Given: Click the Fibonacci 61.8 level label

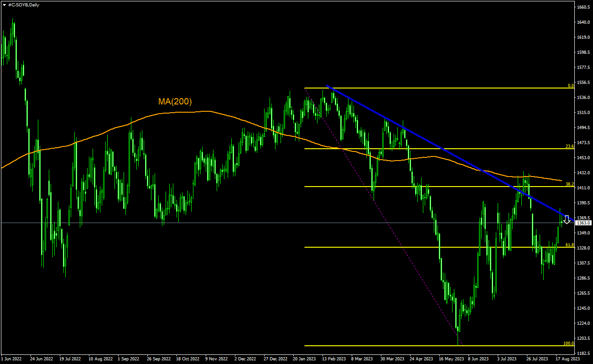Looking at the screenshot, I should tap(569, 245).
